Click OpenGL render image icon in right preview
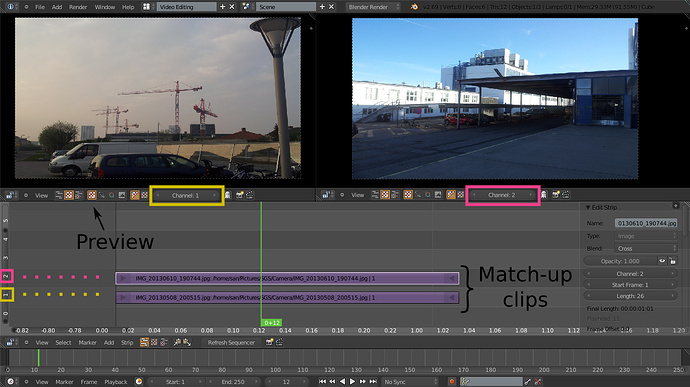This screenshot has height=387, width=690. [x=556, y=195]
